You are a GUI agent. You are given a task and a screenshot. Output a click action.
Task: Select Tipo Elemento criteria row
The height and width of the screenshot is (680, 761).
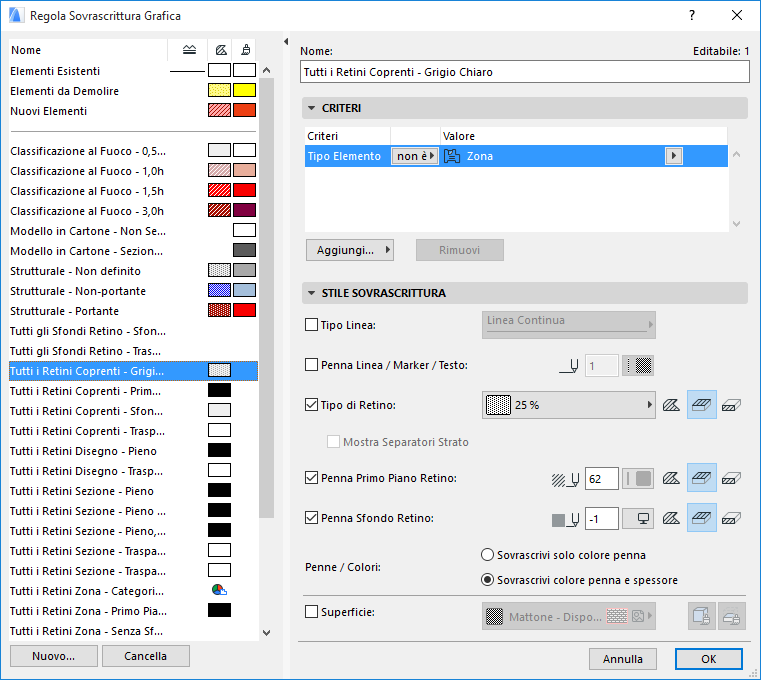(x=516, y=156)
